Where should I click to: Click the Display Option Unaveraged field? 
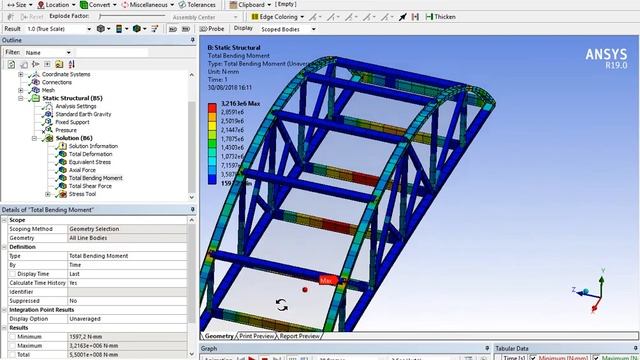[x=127, y=319]
